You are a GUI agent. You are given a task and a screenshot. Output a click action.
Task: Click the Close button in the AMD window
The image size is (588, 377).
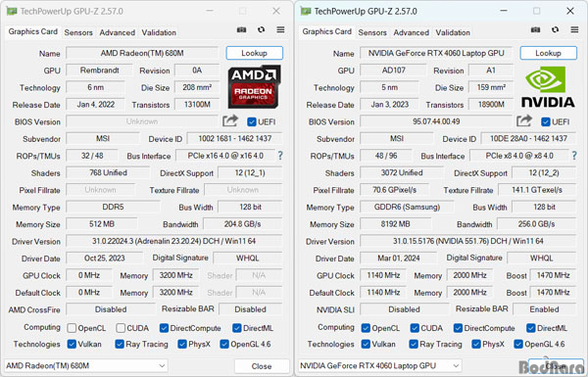pos(262,366)
